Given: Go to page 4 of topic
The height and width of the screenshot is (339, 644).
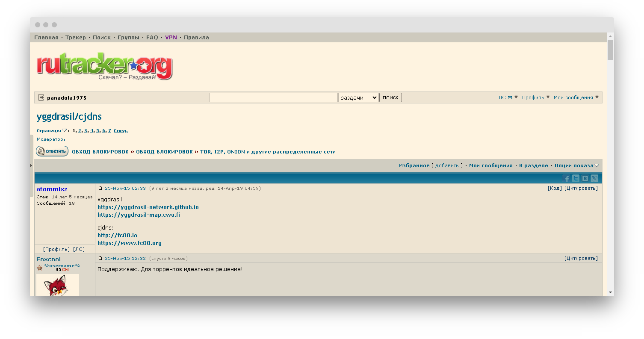Looking at the screenshot, I should click(x=92, y=131).
